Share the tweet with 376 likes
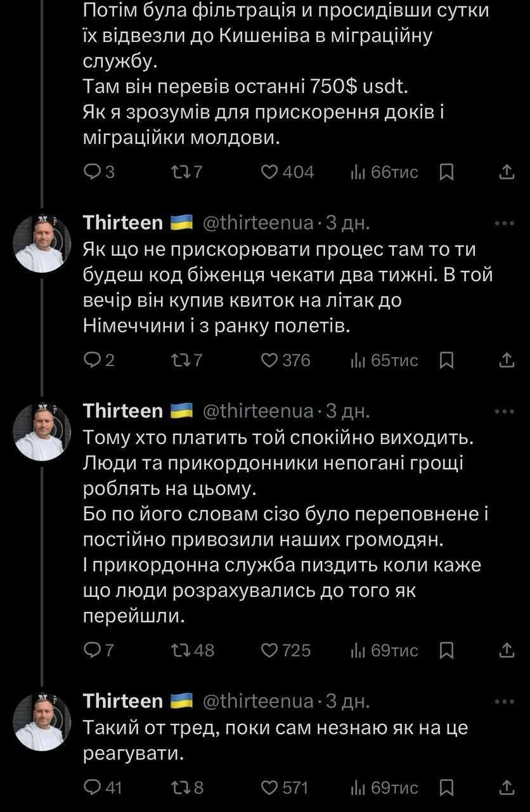The width and height of the screenshot is (530, 812). (507, 360)
